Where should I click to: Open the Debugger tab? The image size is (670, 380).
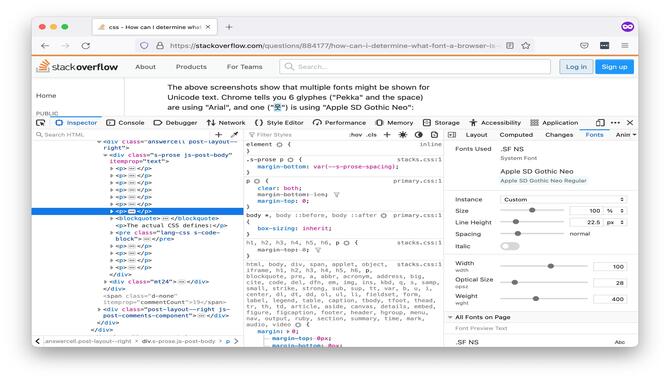point(176,123)
